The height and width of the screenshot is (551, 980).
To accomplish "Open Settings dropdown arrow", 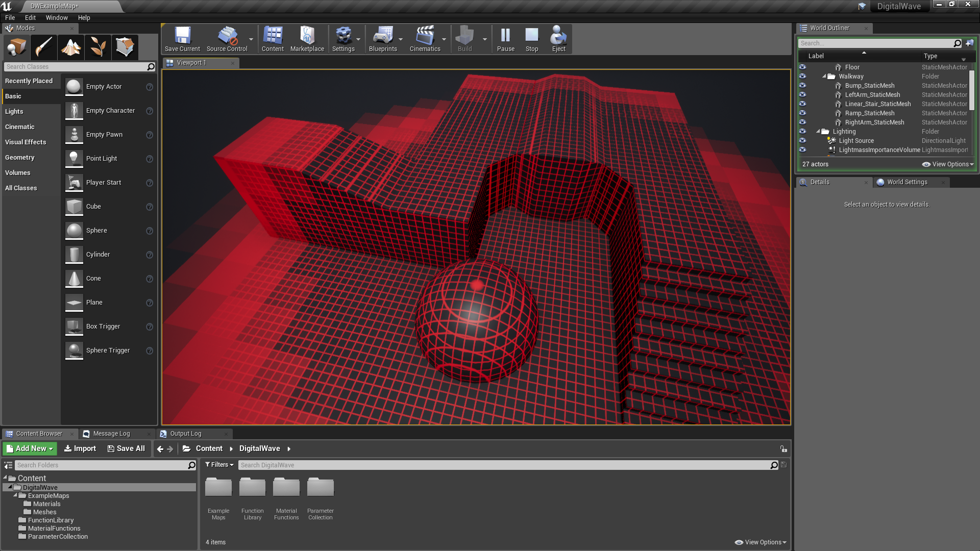I will [x=358, y=39].
